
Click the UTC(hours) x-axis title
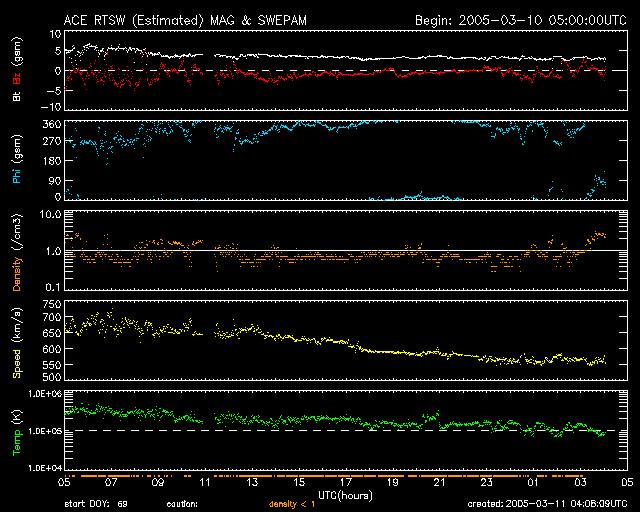344,494
